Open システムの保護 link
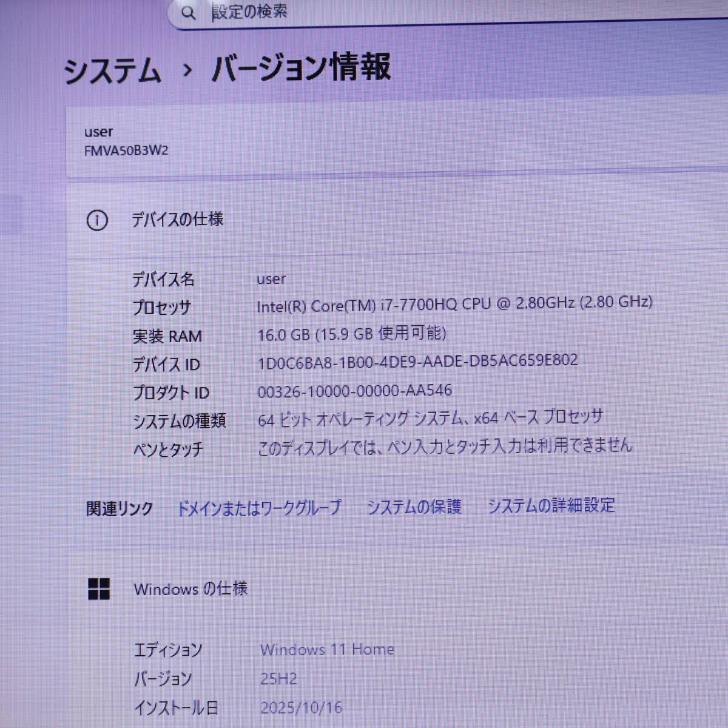This screenshot has width=728, height=728. (x=415, y=507)
